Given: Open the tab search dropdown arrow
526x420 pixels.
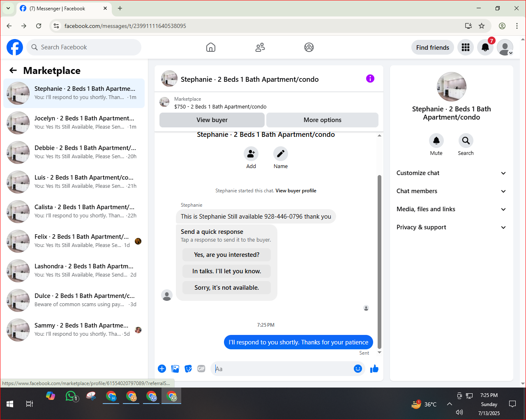Looking at the screenshot, I should (8, 8).
